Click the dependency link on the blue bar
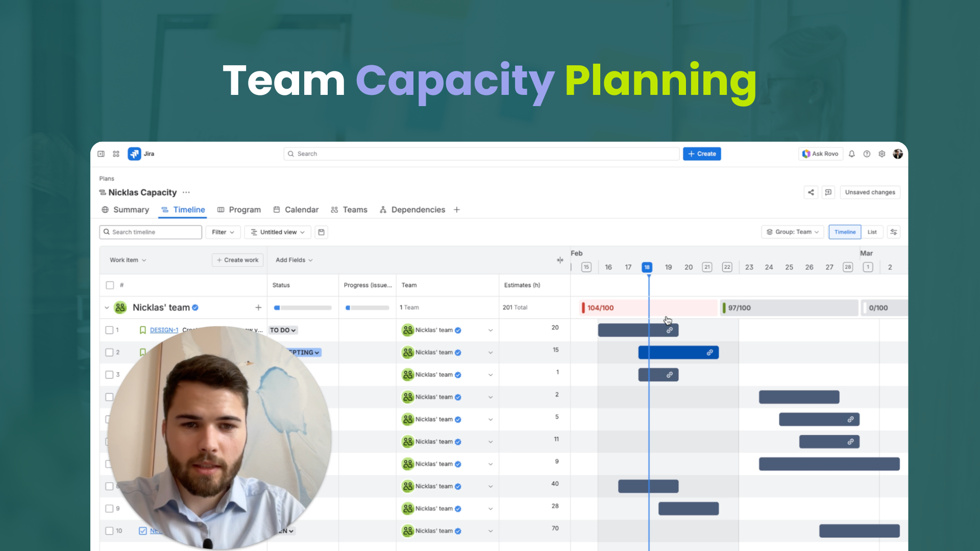 click(709, 353)
